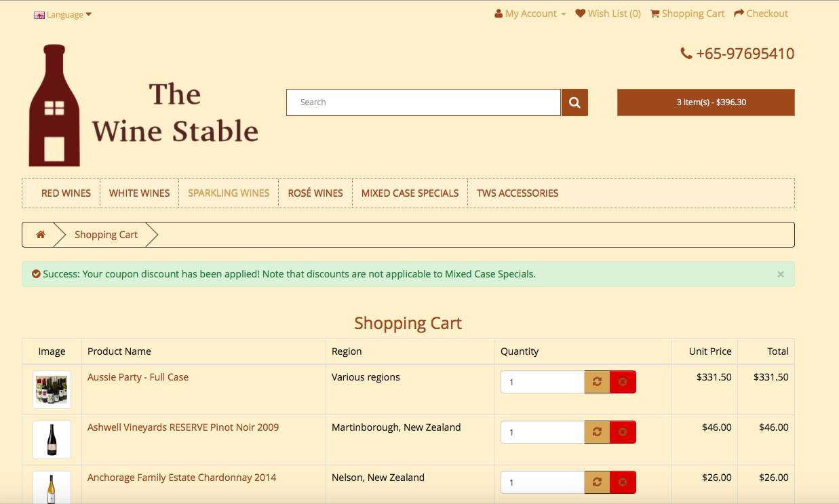Screen dimensions: 839x504
Task: Proceed to Checkout link
Action: point(761,14)
